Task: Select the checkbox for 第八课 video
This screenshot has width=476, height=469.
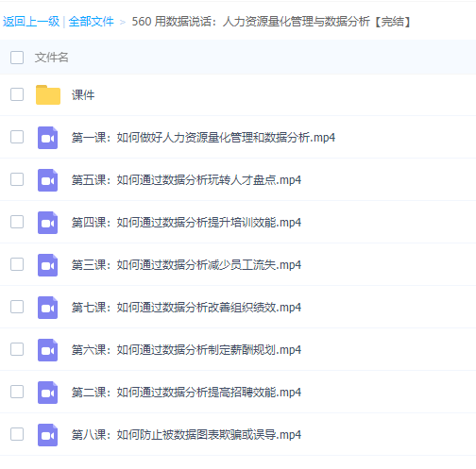Action: [x=17, y=434]
